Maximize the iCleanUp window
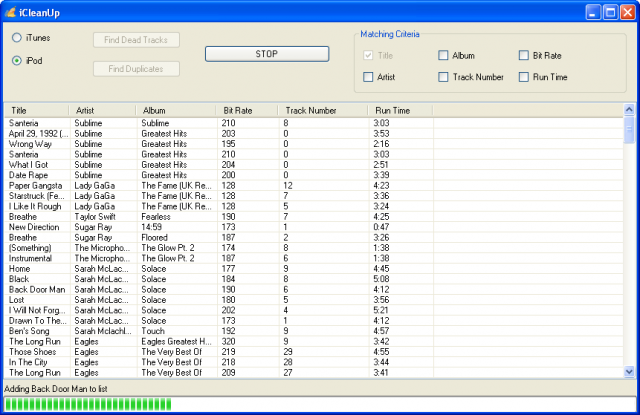The image size is (640, 415). [x=611, y=12]
